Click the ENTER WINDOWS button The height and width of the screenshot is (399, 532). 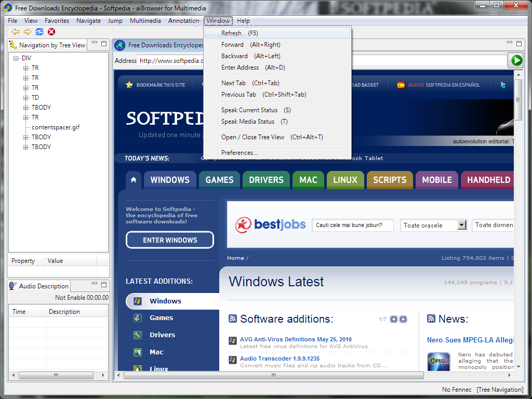[x=170, y=240]
